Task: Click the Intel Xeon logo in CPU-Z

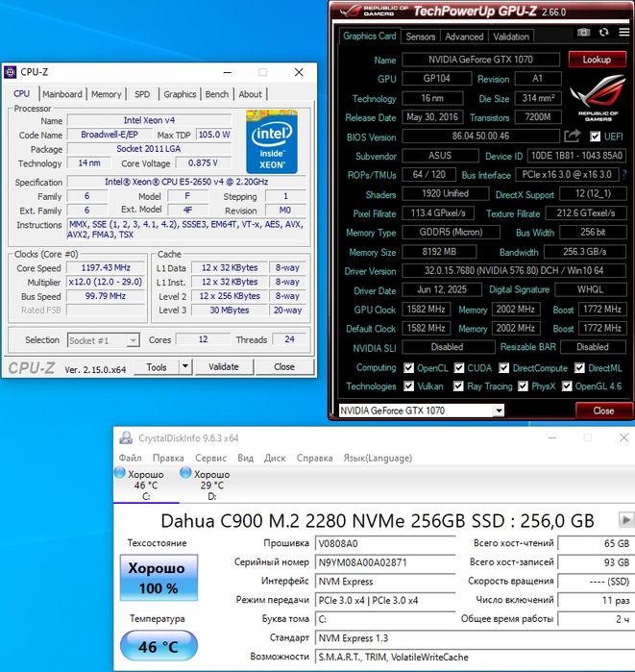Action: 272,142
